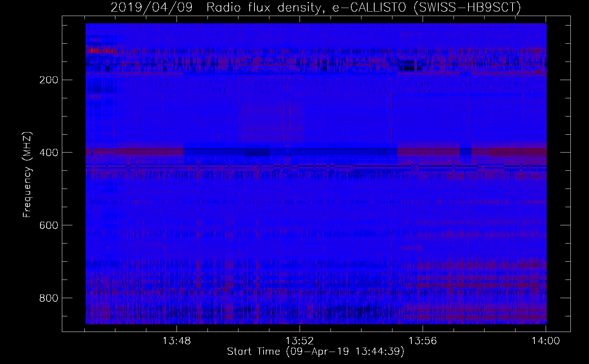This screenshot has width=589, height=364.
Task: Click the "13:52" time tick label
Action: coord(300,341)
